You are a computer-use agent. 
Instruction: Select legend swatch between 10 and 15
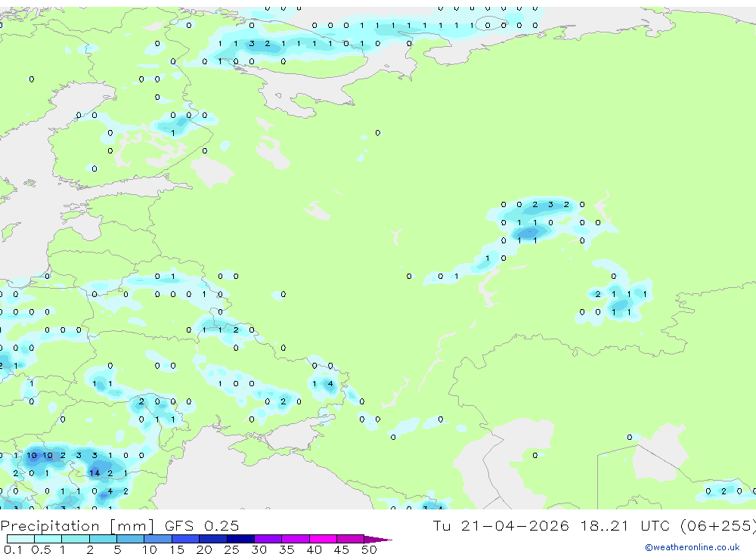tap(158, 539)
